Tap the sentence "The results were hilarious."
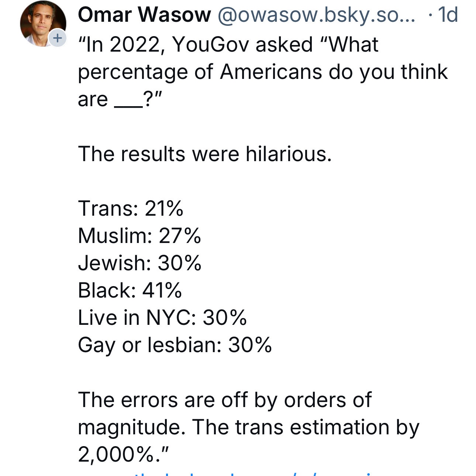 [x=205, y=154]
